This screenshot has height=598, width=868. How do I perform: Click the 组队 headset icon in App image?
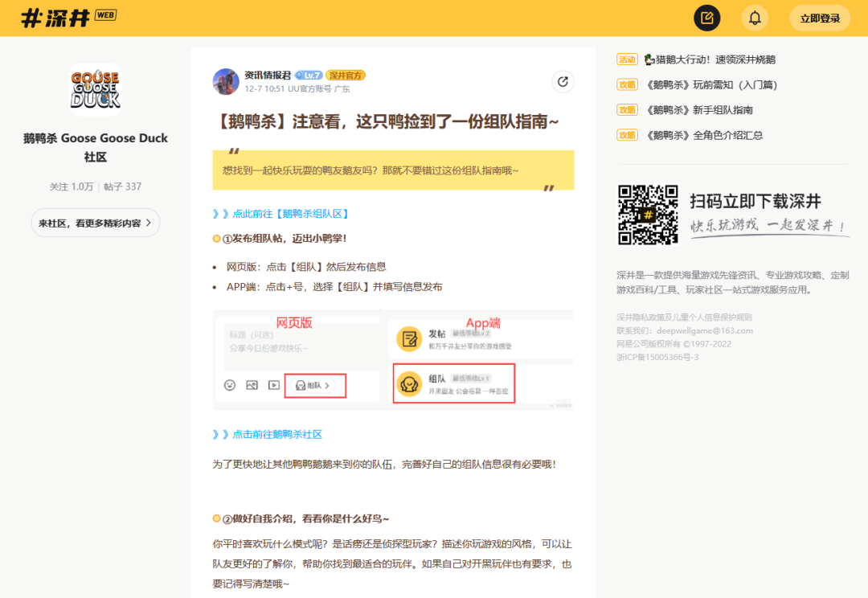click(410, 383)
